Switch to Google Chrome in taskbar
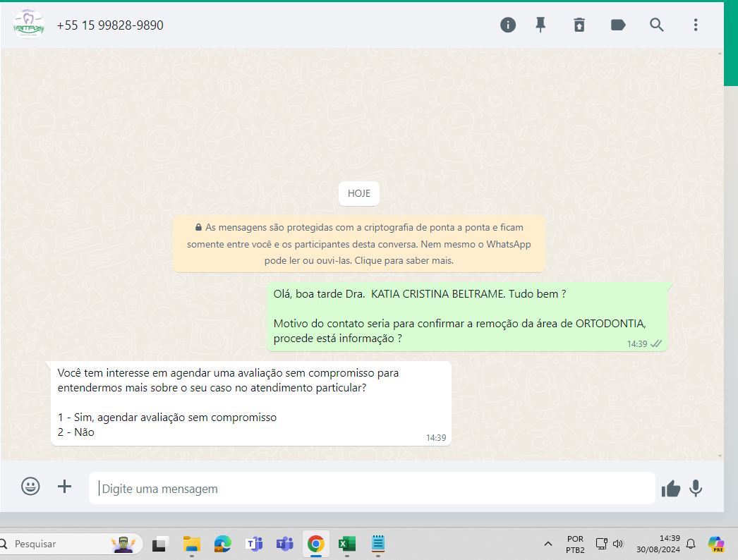738x560 pixels. (x=316, y=544)
